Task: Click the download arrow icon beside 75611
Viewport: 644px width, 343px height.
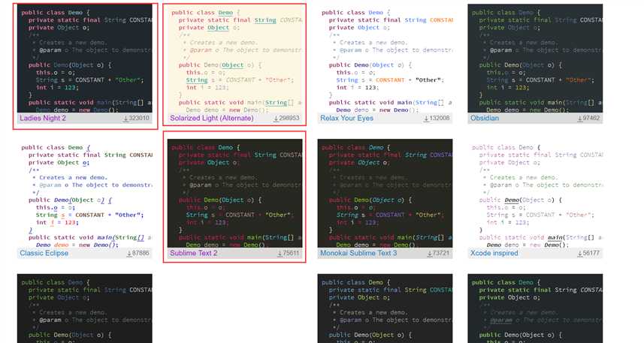Action: tap(280, 254)
